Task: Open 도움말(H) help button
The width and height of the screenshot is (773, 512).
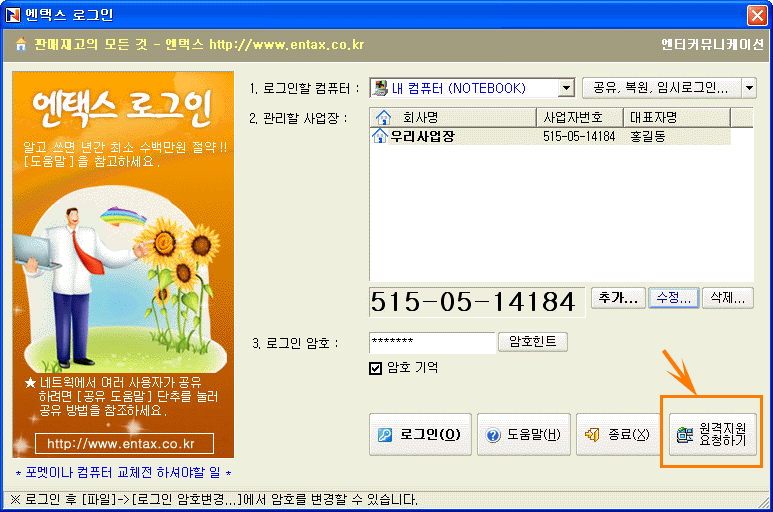Action: pos(524,435)
